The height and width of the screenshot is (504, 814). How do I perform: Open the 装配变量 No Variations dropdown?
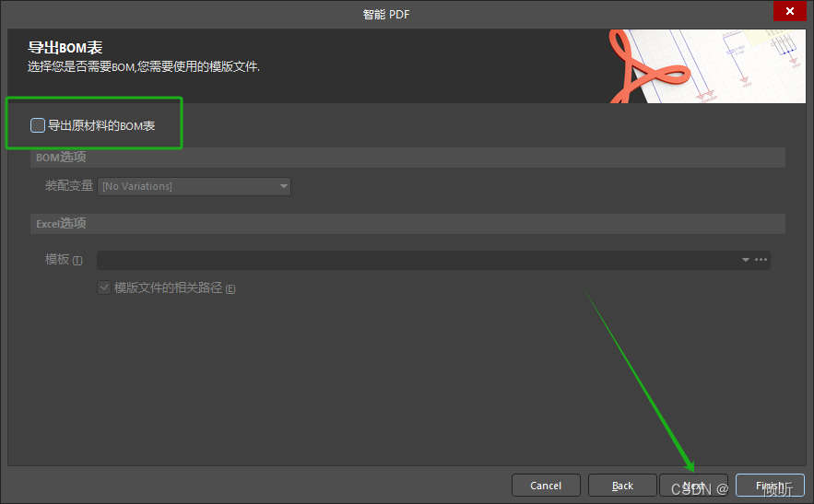click(195, 186)
